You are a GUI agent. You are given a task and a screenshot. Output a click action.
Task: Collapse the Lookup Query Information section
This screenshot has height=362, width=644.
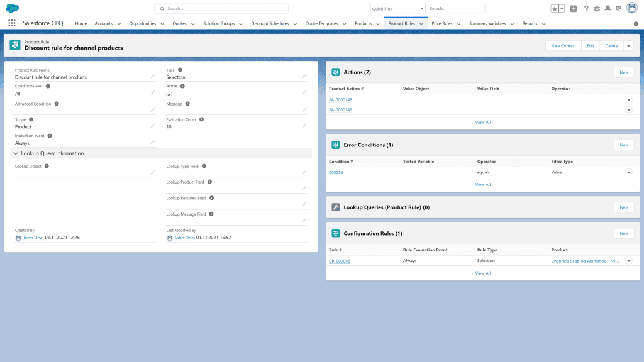16,153
